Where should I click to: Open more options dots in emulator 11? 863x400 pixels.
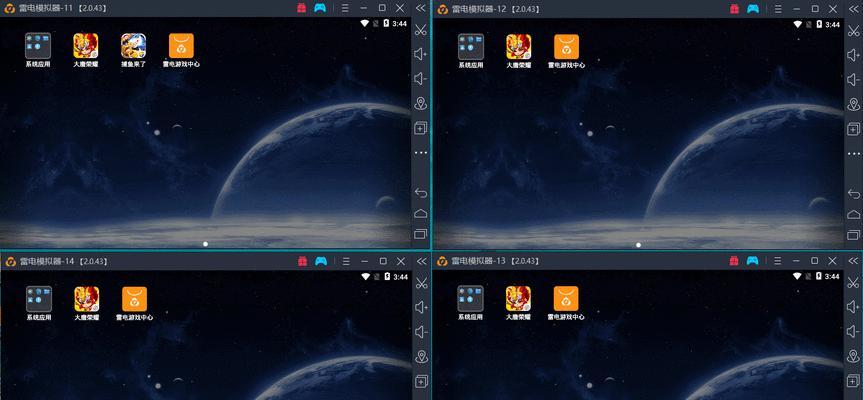(x=421, y=152)
